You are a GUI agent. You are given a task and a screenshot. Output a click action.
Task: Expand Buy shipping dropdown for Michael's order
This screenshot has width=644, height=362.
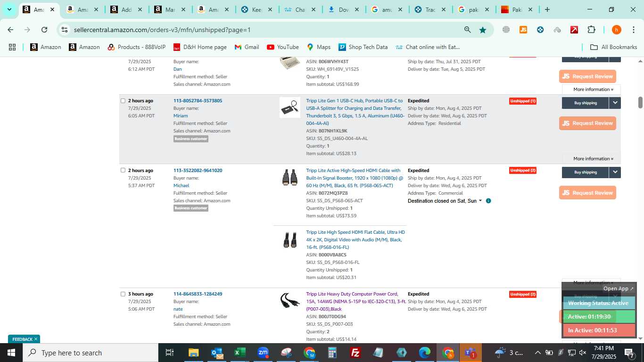click(x=615, y=173)
